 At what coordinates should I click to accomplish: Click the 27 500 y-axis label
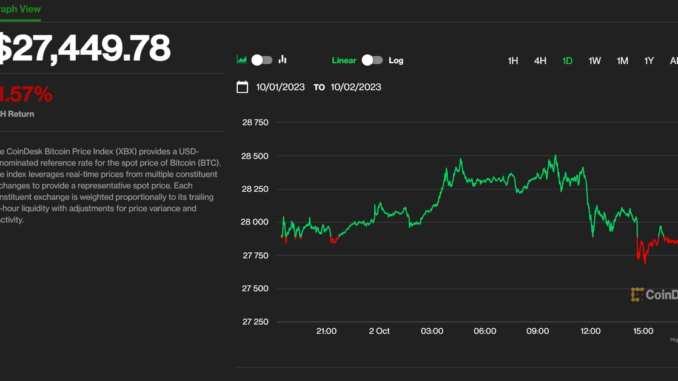(x=255, y=288)
